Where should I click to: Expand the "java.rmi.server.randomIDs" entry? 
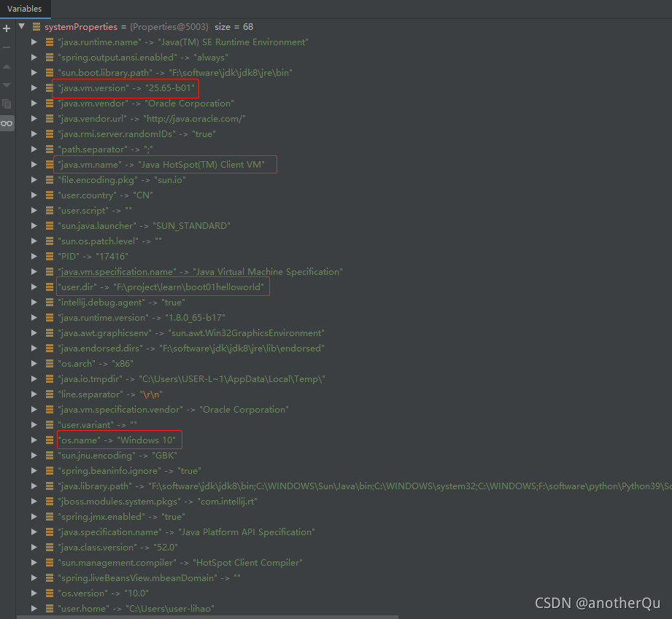pyautogui.click(x=34, y=134)
